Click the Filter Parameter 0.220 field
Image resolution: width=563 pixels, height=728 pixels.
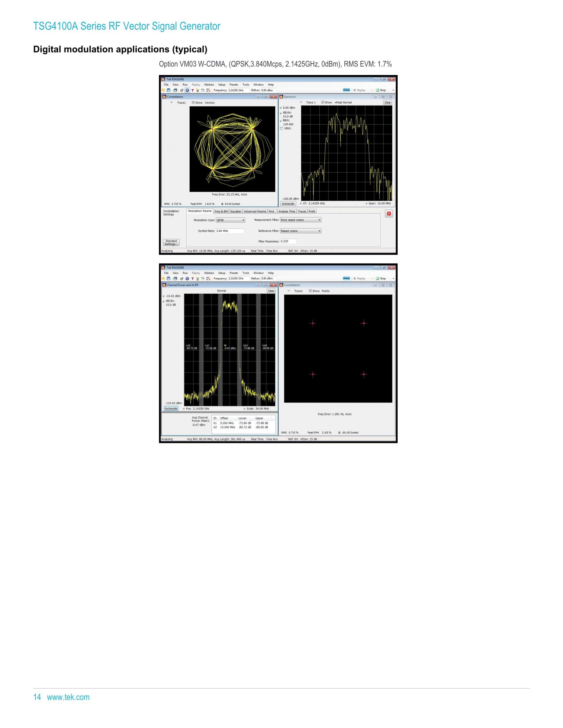coord(288,241)
